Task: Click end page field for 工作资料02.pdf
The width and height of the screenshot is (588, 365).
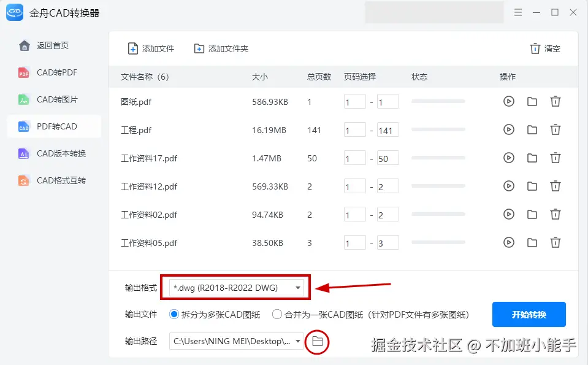Action: (388, 215)
